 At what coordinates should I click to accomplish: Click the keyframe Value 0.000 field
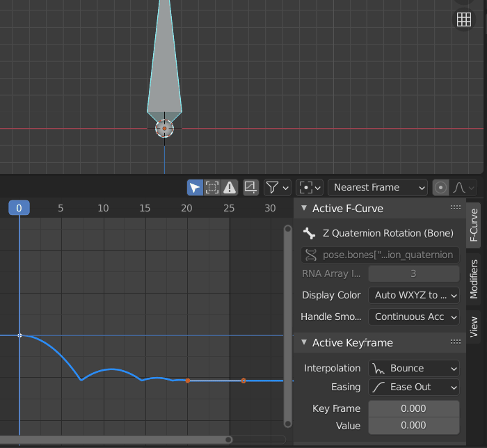(413, 425)
